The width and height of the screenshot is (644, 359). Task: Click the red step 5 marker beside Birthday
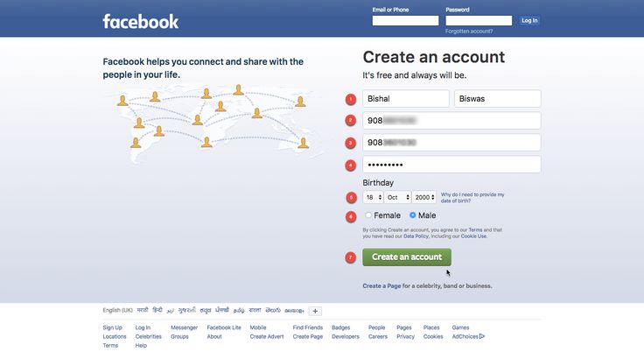(x=351, y=198)
